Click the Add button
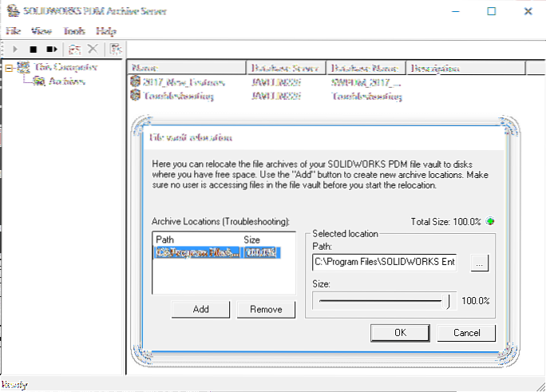 click(200, 310)
